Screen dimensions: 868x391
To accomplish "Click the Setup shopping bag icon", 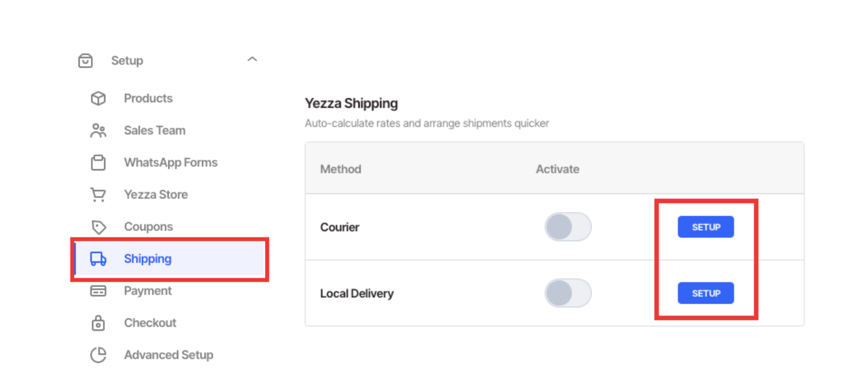I will [x=85, y=61].
